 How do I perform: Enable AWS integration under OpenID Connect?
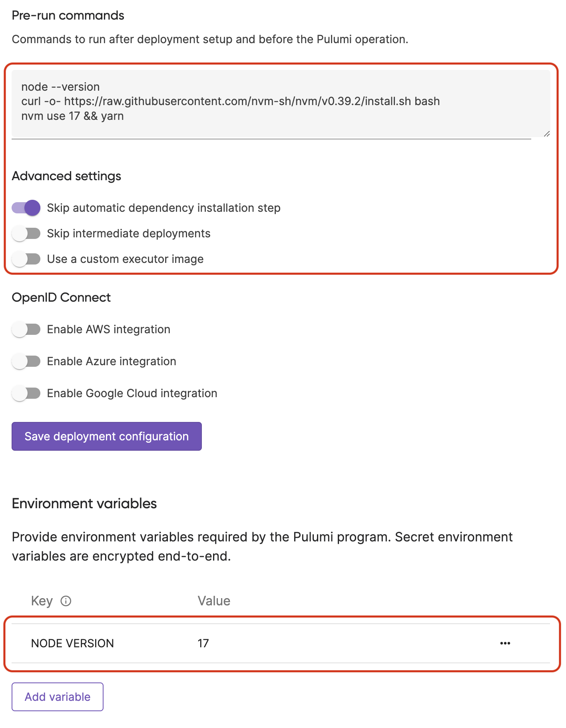26,329
